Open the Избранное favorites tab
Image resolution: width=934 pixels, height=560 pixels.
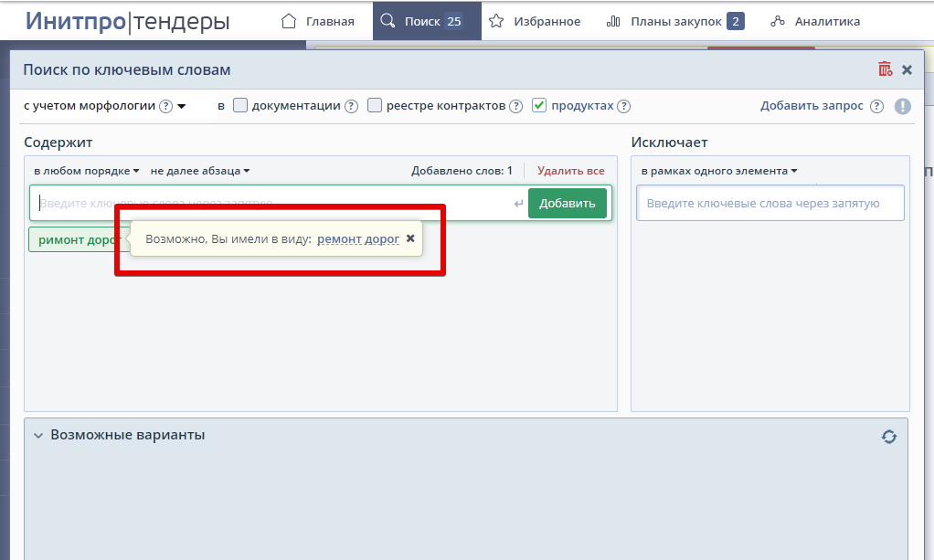535,21
